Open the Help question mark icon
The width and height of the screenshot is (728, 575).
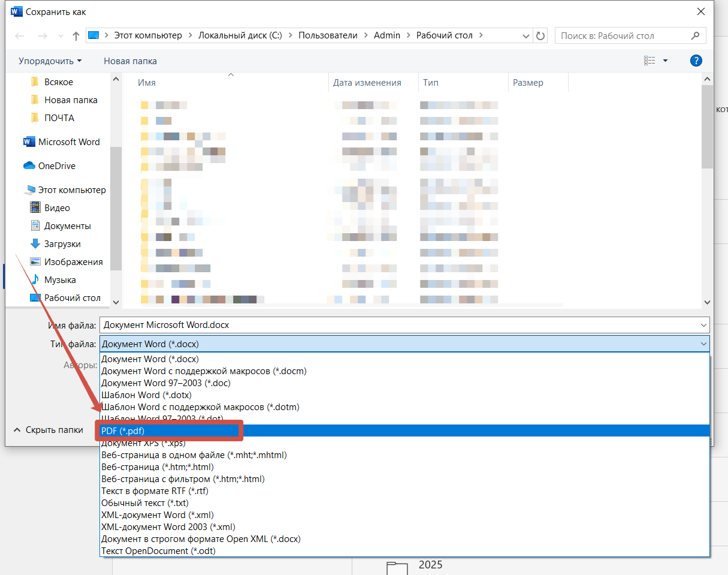tap(696, 61)
